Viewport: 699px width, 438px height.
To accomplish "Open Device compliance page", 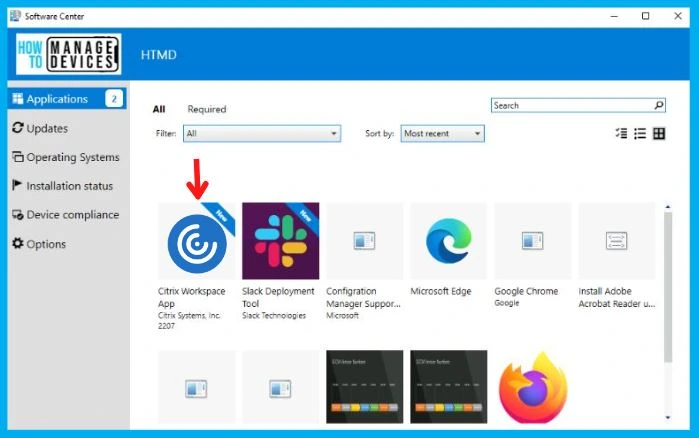I will coord(67,215).
